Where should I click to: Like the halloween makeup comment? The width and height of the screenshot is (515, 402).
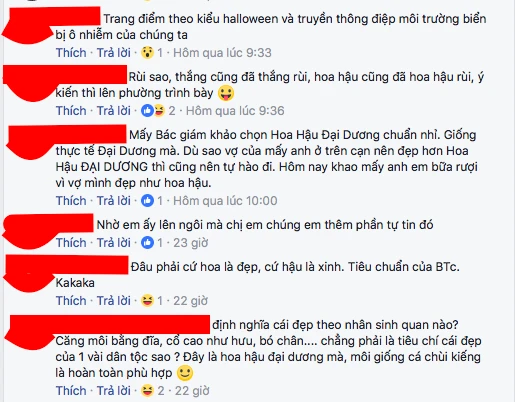click(71, 53)
